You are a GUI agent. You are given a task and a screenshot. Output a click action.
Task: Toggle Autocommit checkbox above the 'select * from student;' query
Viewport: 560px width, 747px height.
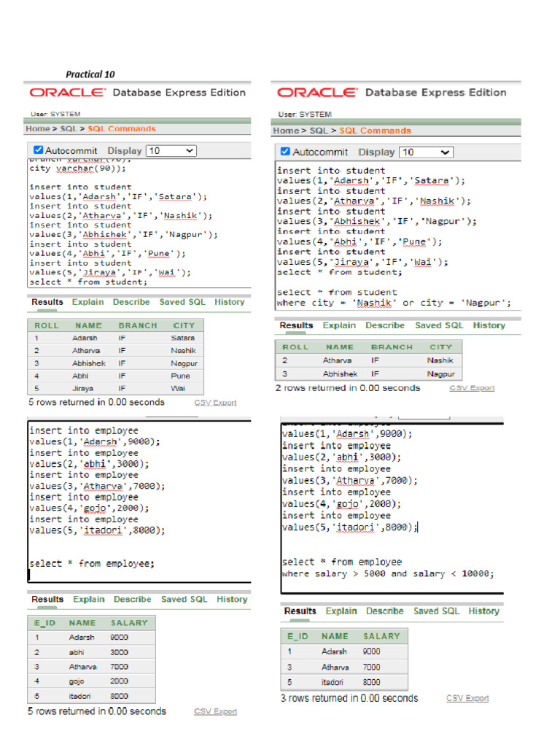pos(39,150)
